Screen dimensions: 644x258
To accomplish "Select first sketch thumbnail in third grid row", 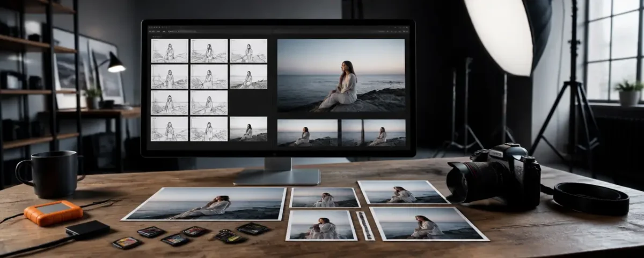I will (x=170, y=103).
